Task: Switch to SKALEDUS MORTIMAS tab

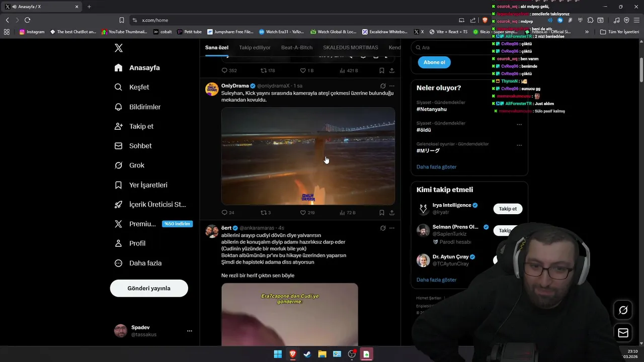Action: (351, 47)
